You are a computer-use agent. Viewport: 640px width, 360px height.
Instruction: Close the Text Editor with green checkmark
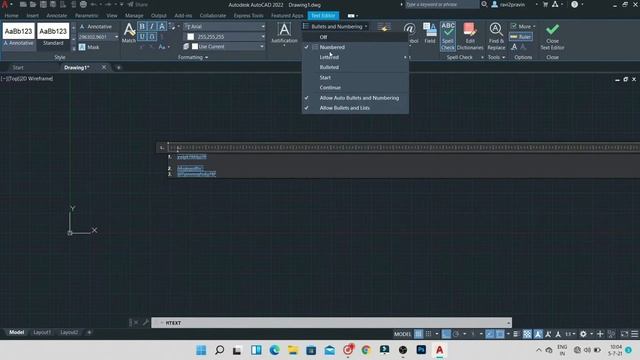click(x=552, y=36)
